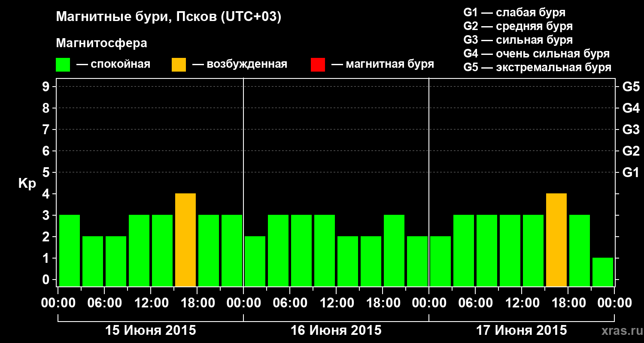
Task: Click the G4 label on right axis
Action: [x=631, y=108]
